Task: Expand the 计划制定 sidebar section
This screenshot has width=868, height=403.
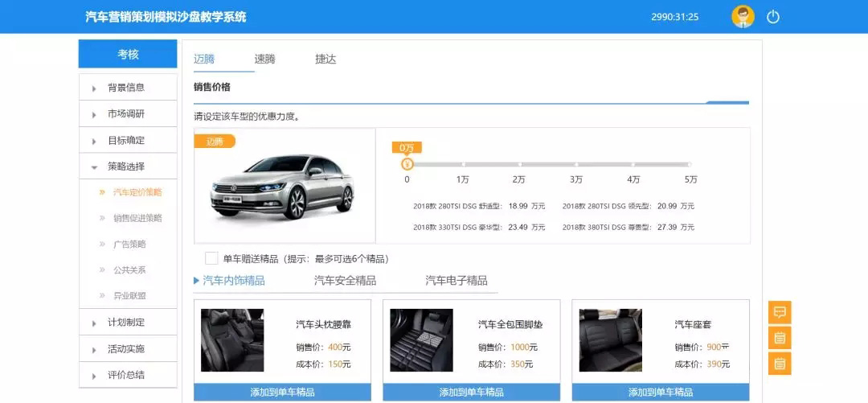Action: 127,323
